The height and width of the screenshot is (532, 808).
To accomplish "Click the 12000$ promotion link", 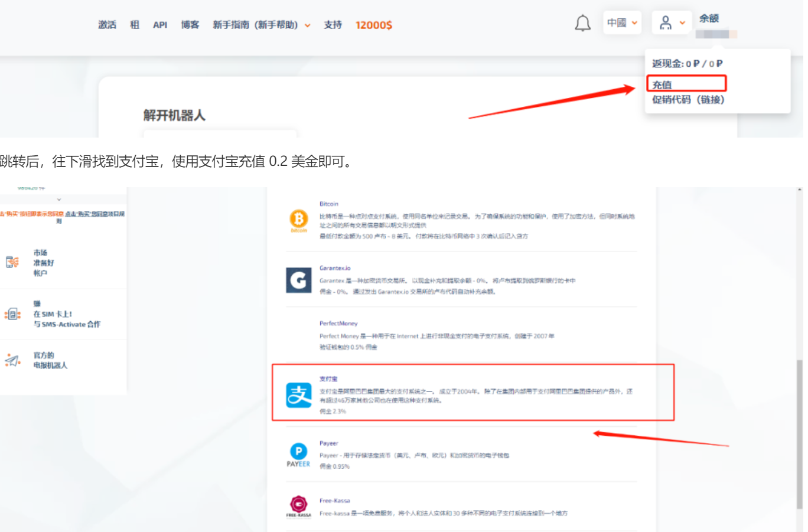I will 374,25.
